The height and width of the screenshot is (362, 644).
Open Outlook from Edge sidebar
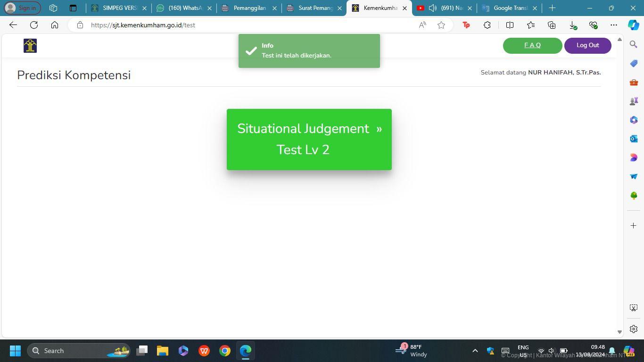[x=634, y=139]
